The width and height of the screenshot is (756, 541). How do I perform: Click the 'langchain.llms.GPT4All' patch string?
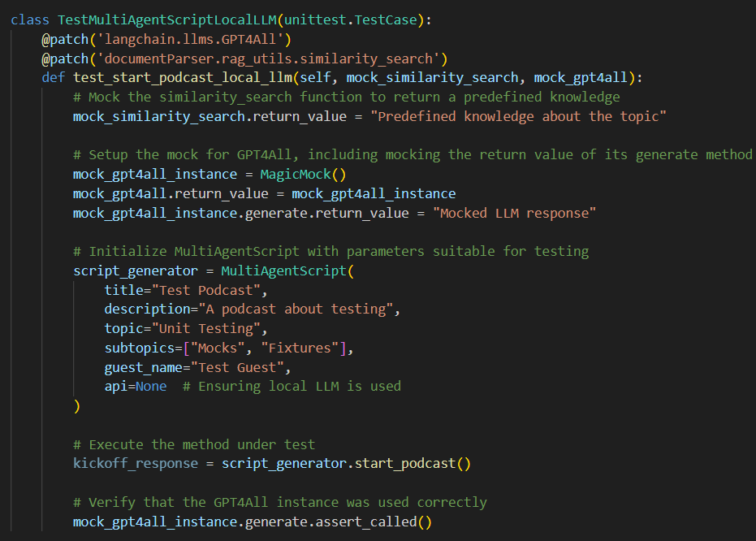coord(191,38)
